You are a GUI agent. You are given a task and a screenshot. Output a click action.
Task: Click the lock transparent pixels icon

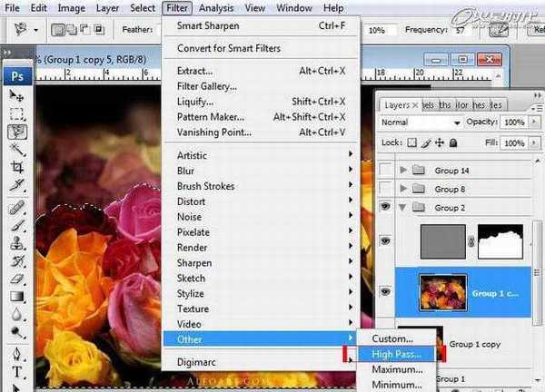pyautogui.click(x=412, y=142)
